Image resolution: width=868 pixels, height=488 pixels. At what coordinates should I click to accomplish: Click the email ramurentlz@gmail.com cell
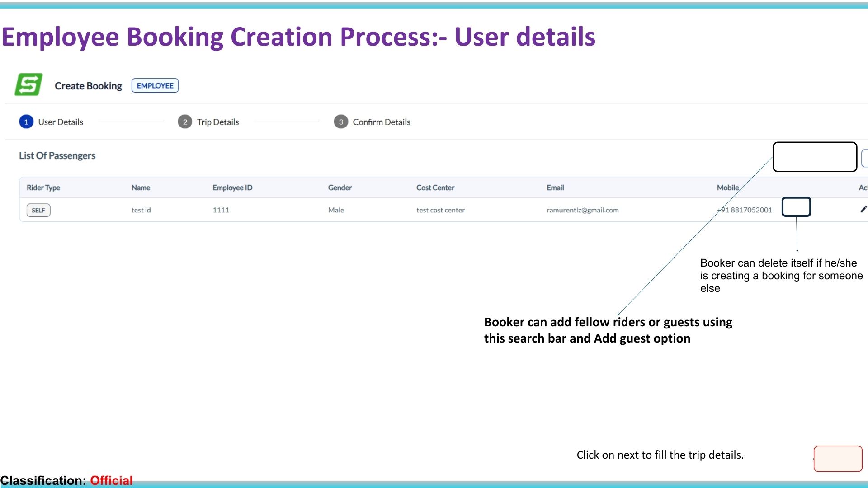(x=582, y=210)
